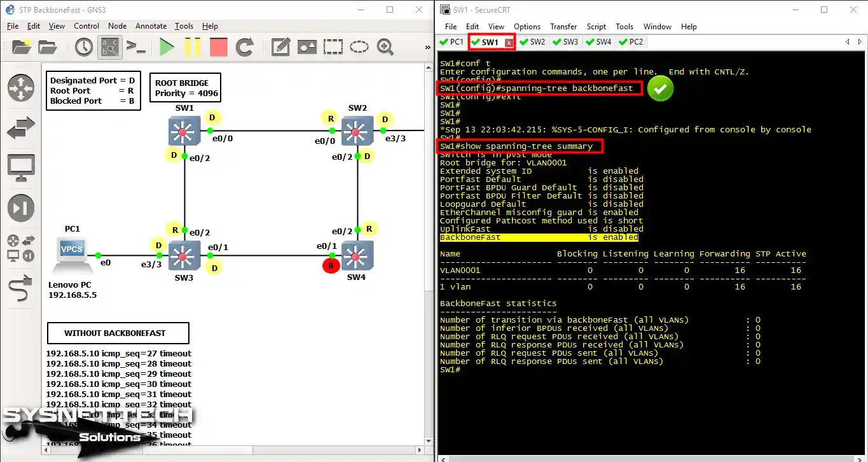
Task: Click Lenovo PC 192.168.5.5 label
Action: [72, 290]
